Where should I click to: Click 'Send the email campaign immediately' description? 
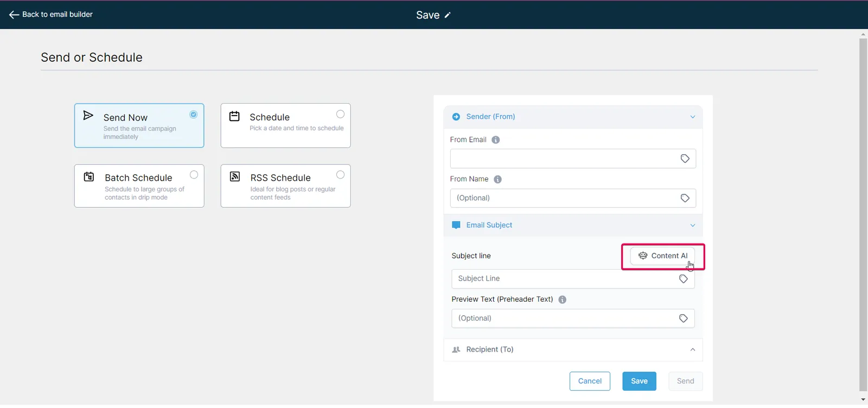[139, 133]
